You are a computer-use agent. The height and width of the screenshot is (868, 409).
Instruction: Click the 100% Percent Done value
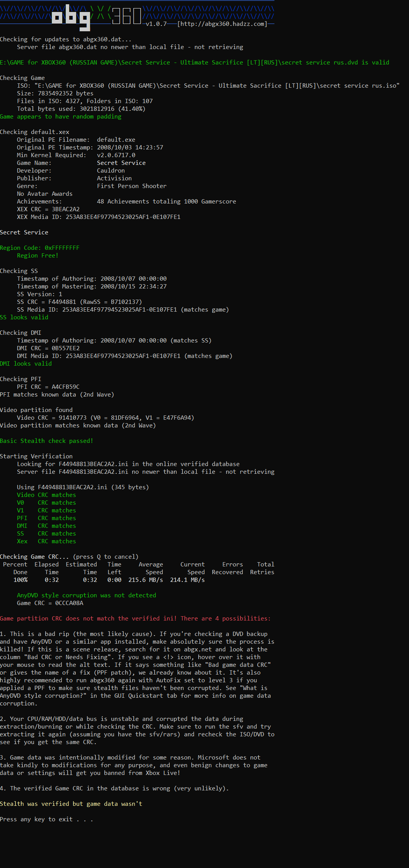20,580
